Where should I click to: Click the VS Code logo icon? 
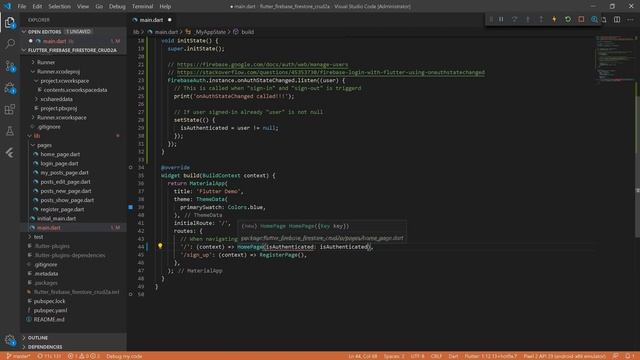click(x=7, y=6)
